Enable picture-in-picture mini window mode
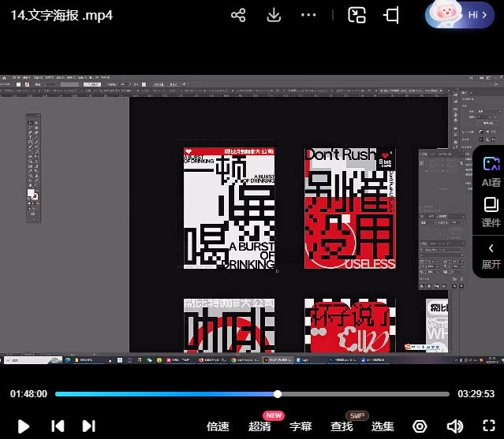Viewport: 504px width, 439px height. tap(357, 15)
